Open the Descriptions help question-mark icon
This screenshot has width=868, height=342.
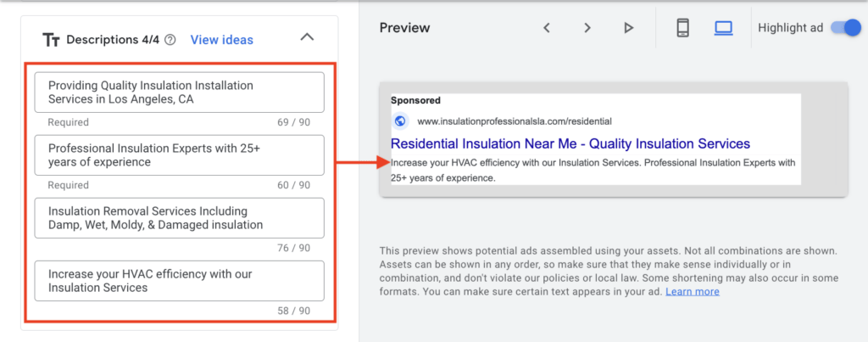click(170, 40)
